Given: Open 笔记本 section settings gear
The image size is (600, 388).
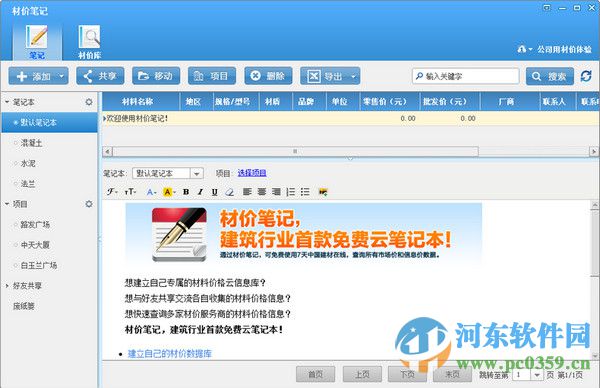Looking at the screenshot, I should coord(89,102).
